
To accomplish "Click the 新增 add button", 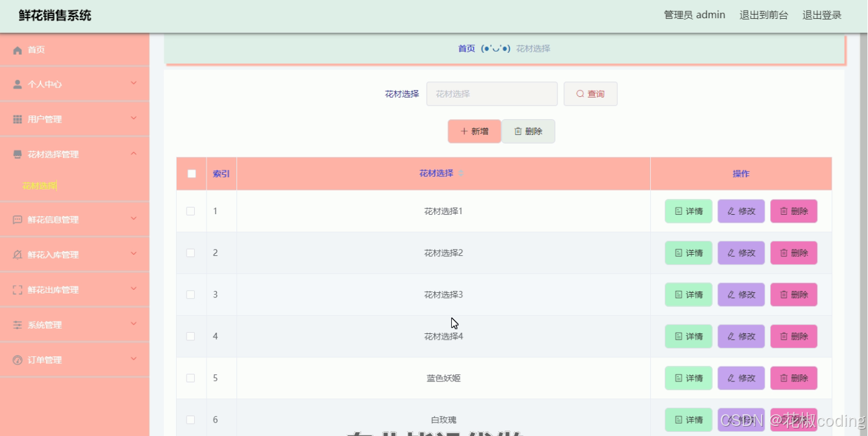I will (474, 131).
